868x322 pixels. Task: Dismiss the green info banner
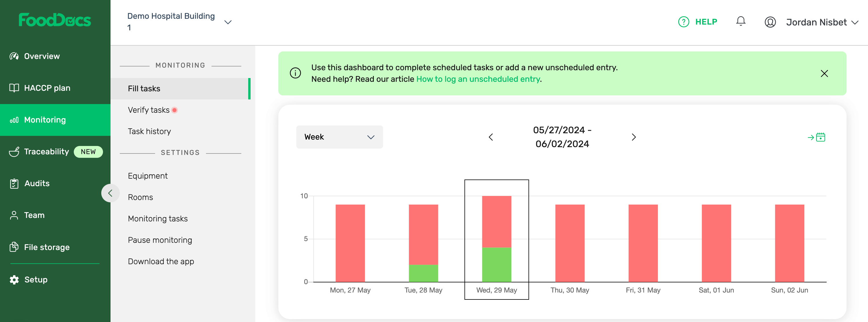click(x=824, y=74)
